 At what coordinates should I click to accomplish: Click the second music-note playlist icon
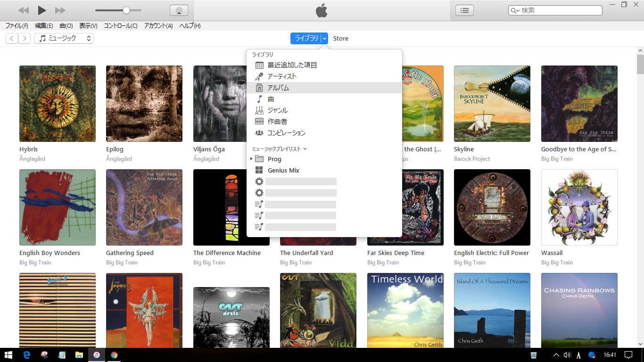click(259, 215)
